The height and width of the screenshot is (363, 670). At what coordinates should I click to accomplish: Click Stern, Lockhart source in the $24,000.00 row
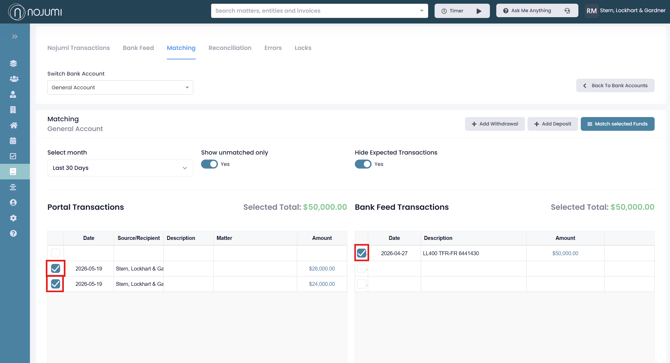point(139,284)
